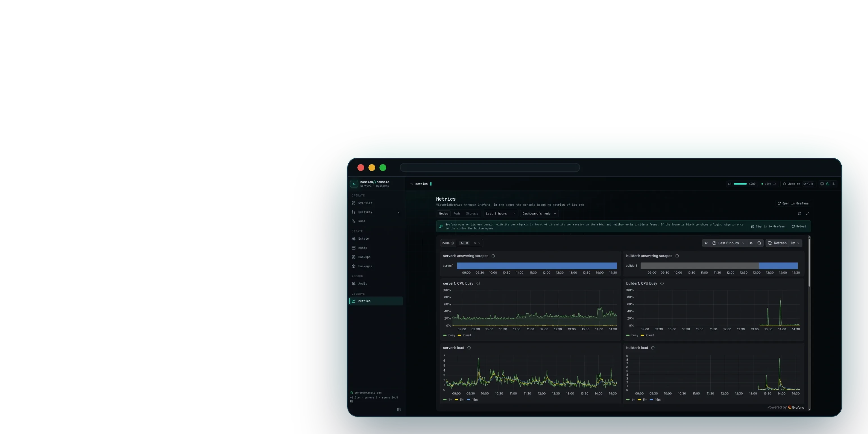Viewport: 868px width, 434px height.
Task: Switch to the Storage tab
Action: pyautogui.click(x=472, y=214)
